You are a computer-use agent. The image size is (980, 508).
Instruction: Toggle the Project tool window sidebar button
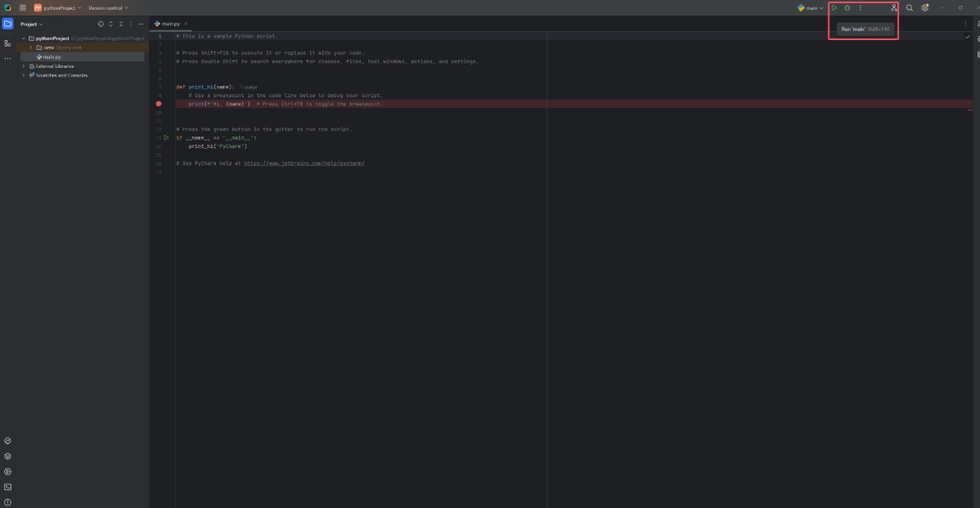(x=7, y=25)
